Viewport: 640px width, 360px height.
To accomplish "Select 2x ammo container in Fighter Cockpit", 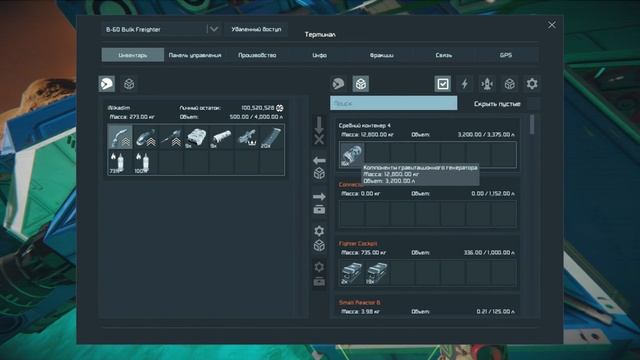I will (351, 273).
